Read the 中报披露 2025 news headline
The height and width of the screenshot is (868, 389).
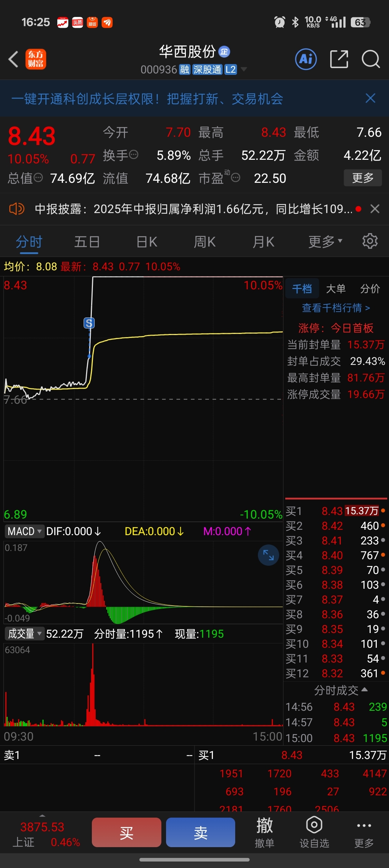tap(194, 209)
